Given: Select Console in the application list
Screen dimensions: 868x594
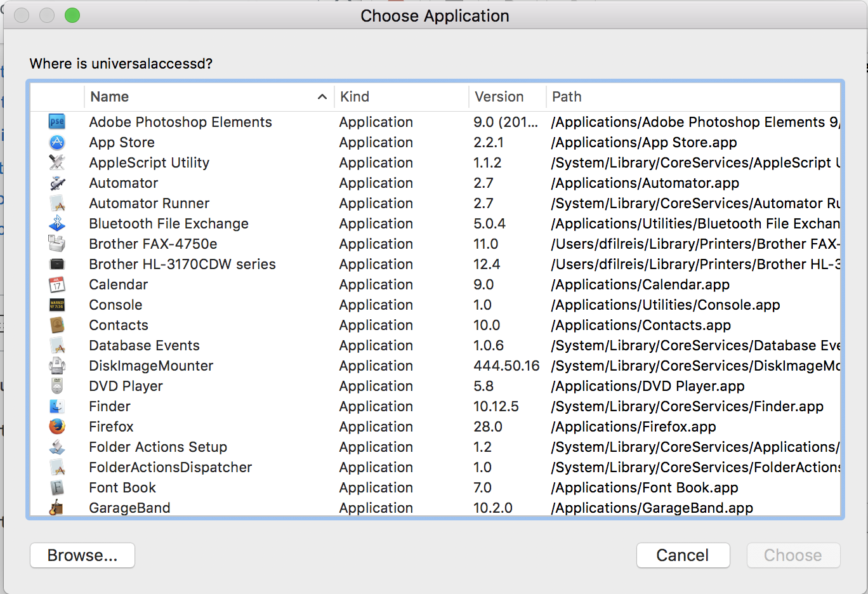Looking at the screenshot, I should [115, 305].
